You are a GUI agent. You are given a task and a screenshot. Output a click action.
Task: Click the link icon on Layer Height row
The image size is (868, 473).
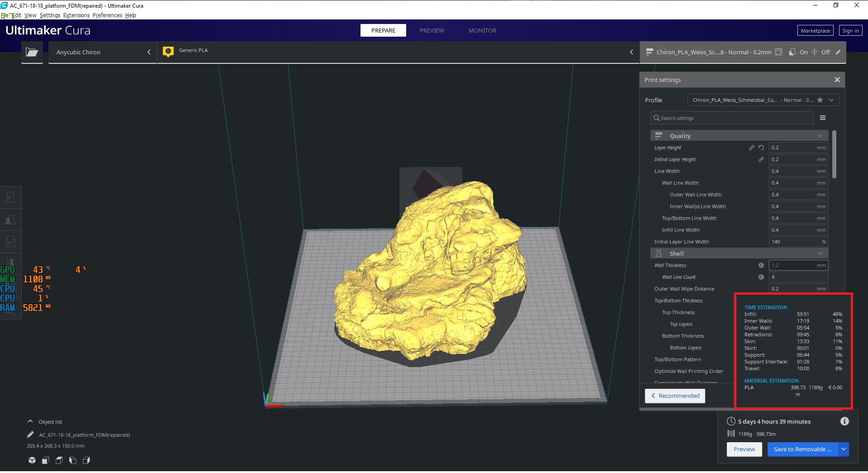click(751, 148)
